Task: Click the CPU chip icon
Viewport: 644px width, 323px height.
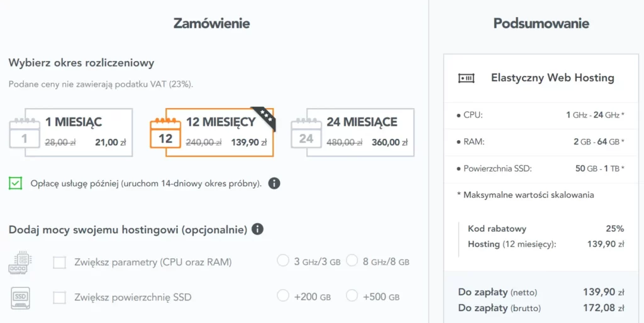Action: point(21,263)
